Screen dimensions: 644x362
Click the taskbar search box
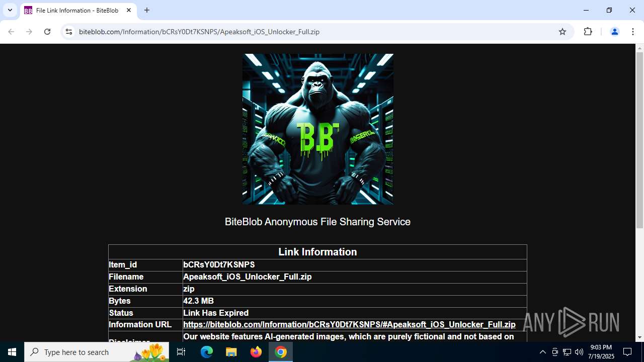click(x=98, y=352)
